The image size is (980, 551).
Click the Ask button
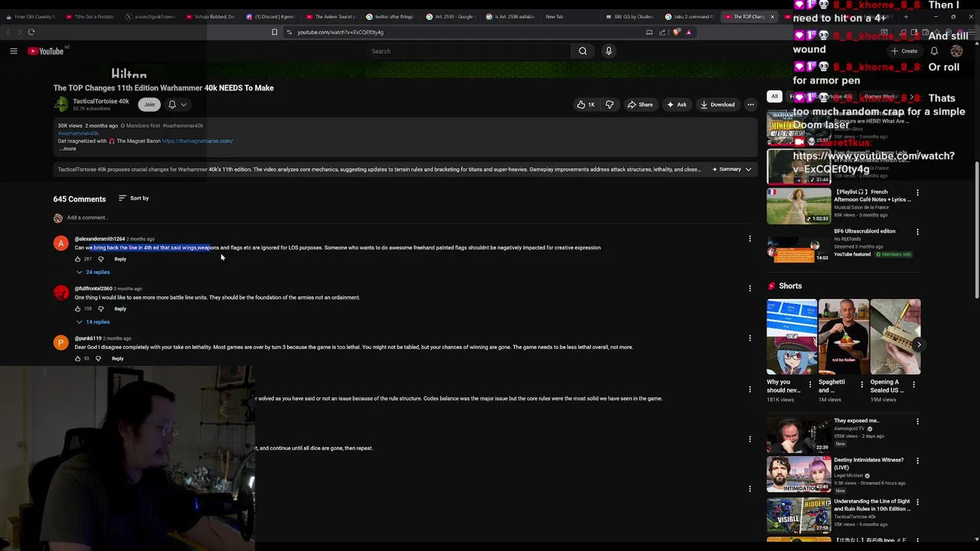pyautogui.click(x=677, y=105)
